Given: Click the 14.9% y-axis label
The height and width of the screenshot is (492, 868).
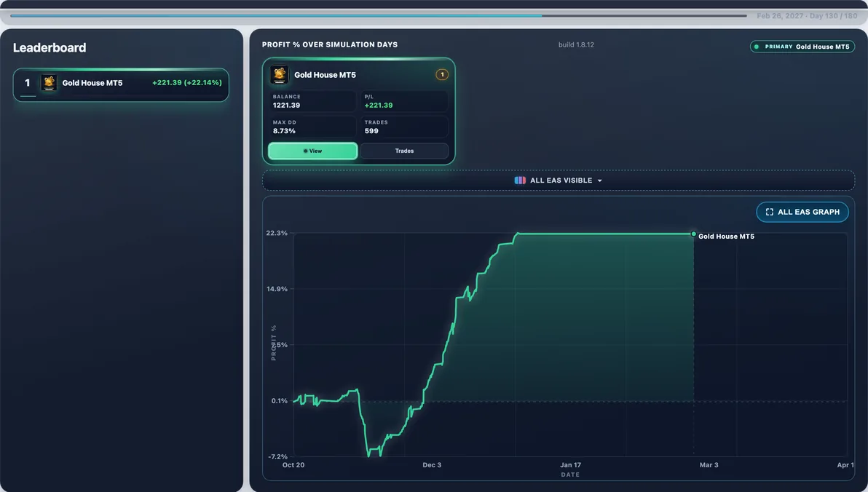Looking at the screenshot, I should [x=277, y=289].
